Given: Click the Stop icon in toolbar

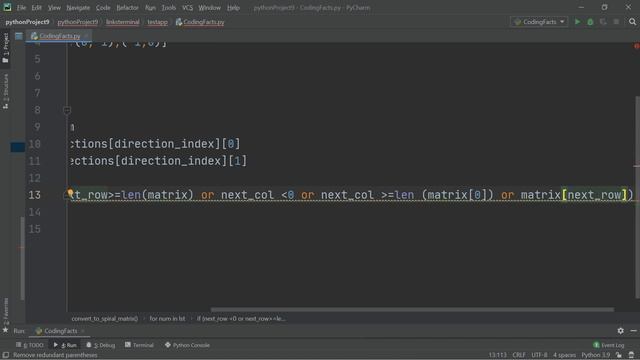Looking at the screenshot, I should click(x=616, y=22).
